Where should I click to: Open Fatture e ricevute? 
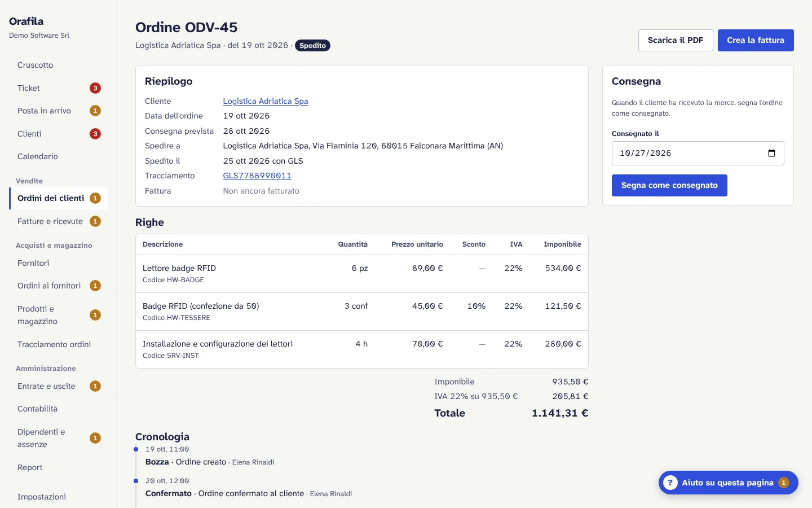click(x=59, y=221)
